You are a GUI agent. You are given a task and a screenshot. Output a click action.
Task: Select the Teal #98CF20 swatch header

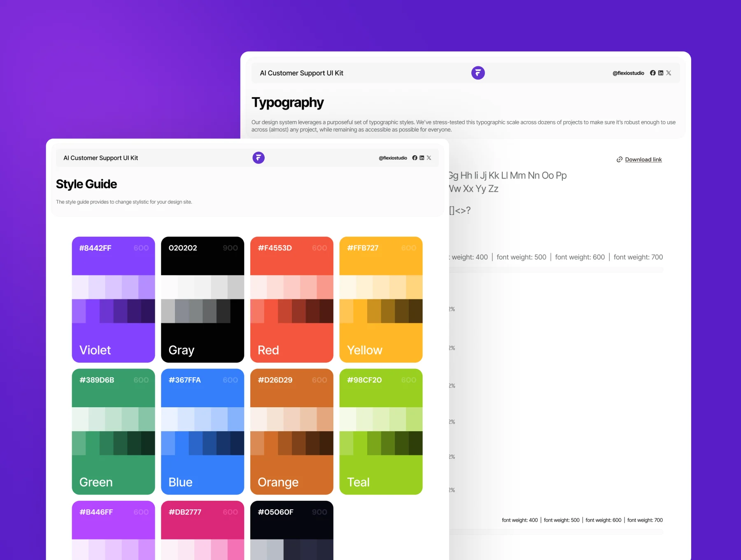(381, 388)
